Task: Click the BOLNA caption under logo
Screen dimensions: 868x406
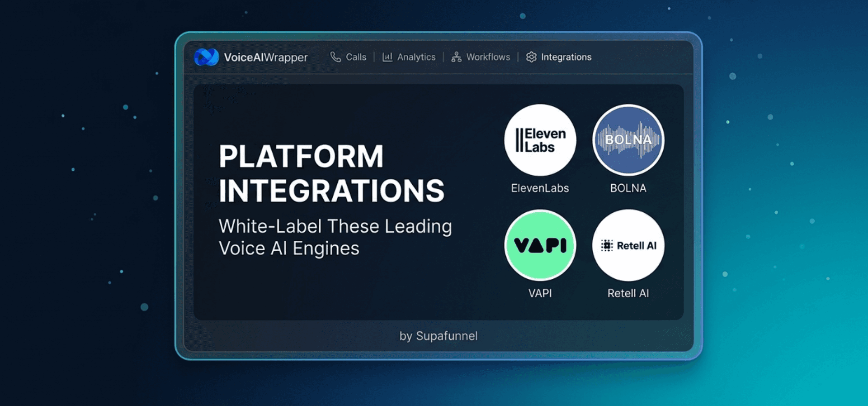Action: (628, 188)
